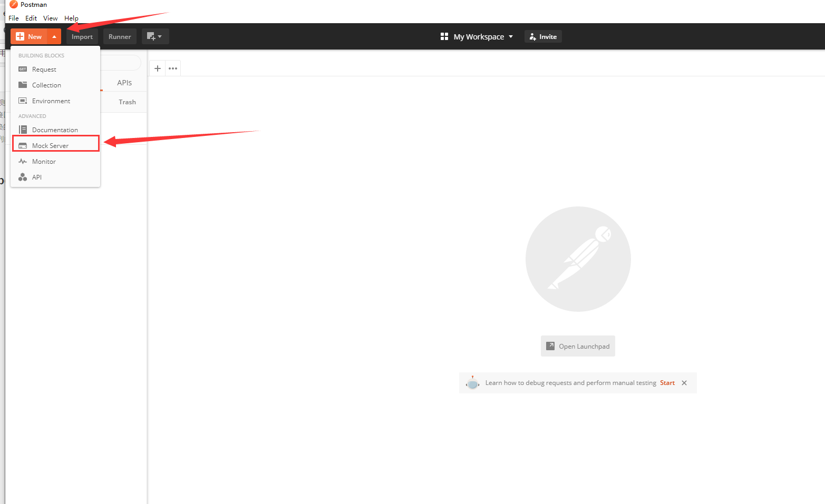The height and width of the screenshot is (504, 825).
Task: Open the View menu
Action: pyautogui.click(x=51, y=18)
